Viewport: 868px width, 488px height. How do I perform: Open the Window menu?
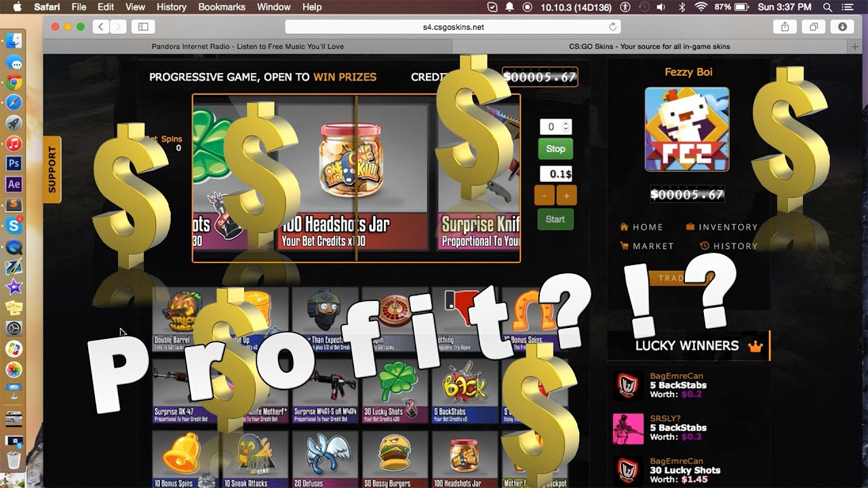pyautogui.click(x=273, y=7)
